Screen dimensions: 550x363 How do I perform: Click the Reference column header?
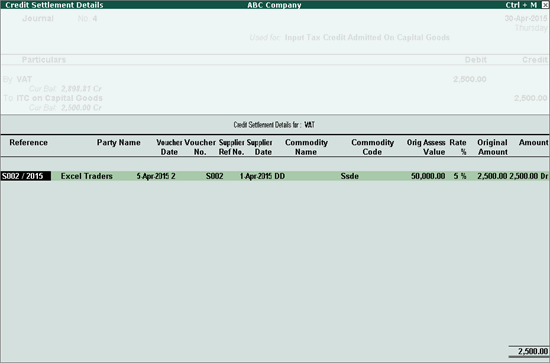(x=28, y=143)
